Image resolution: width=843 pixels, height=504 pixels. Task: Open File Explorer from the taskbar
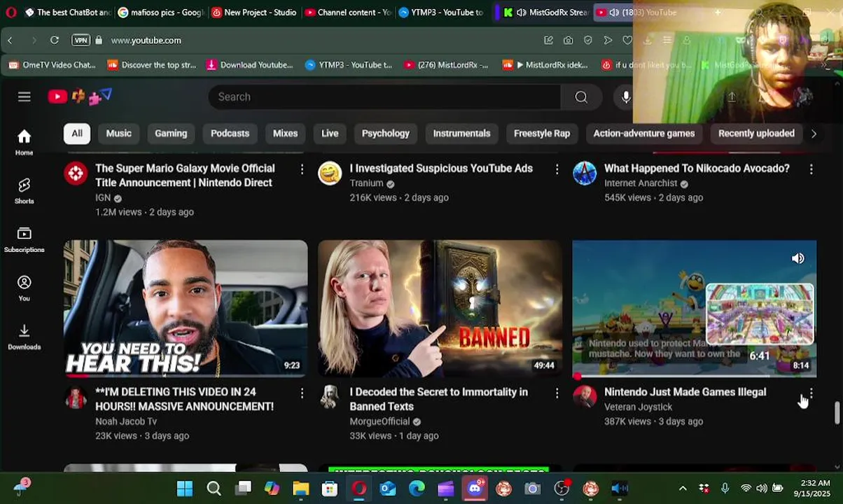point(300,489)
